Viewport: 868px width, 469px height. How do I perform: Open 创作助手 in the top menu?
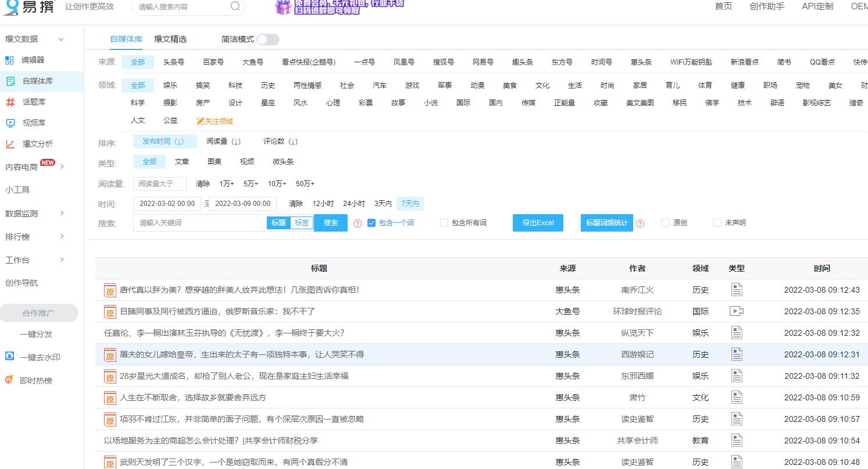coord(766,7)
